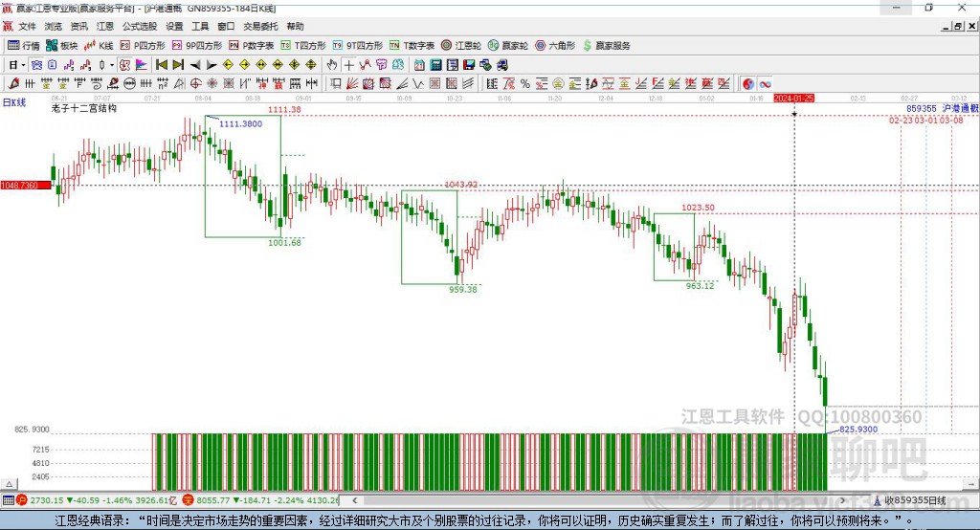Expand the candlestick style dropdown arrow

point(112,65)
